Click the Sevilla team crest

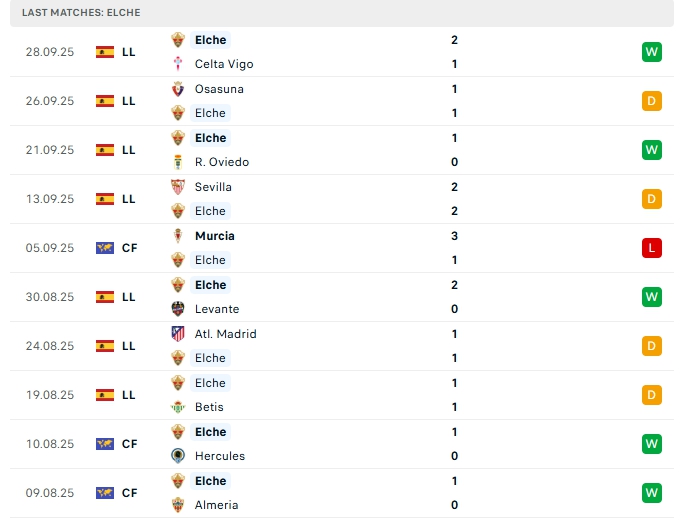[x=179, y=187]
